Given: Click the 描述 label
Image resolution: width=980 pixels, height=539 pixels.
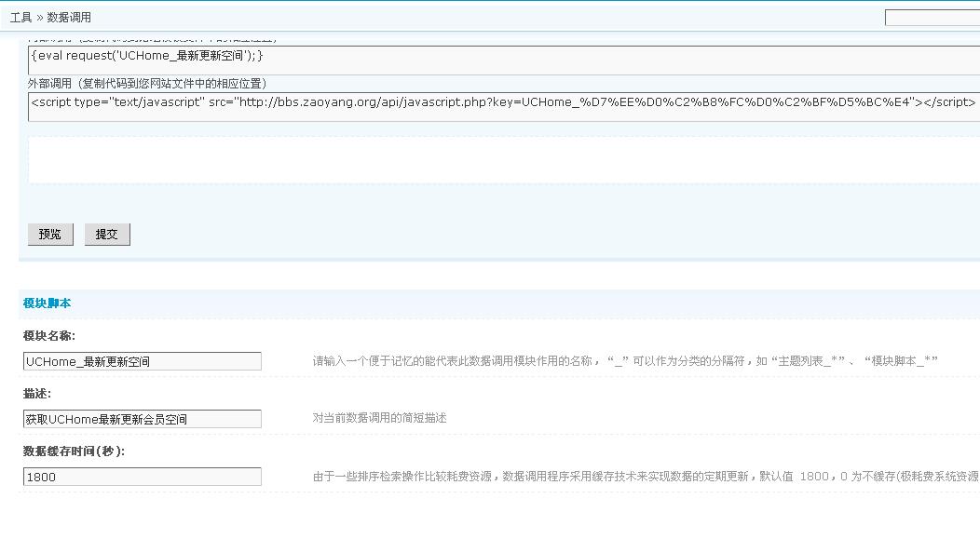Looking at the screenshot, I should (37, 394).
